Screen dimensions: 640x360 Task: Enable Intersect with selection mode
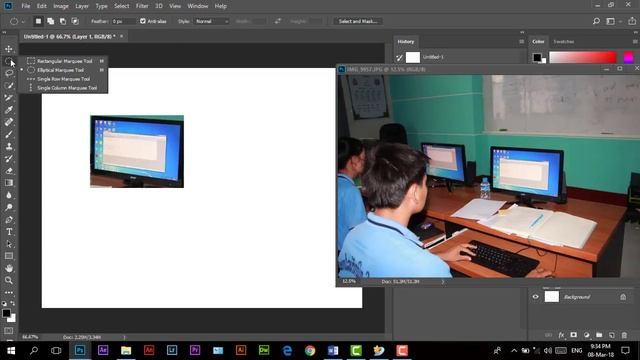coord(75,21)
